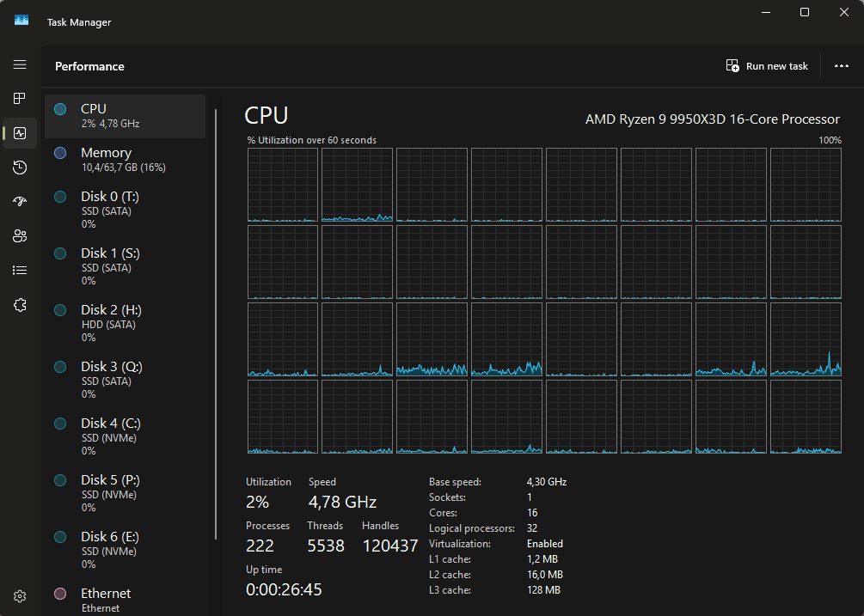Select Disk 5 (P:) entry

(125, 494)
